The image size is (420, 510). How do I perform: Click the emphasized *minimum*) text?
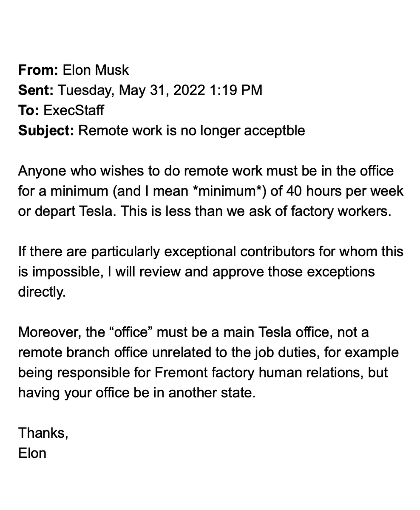click(230, 191)
